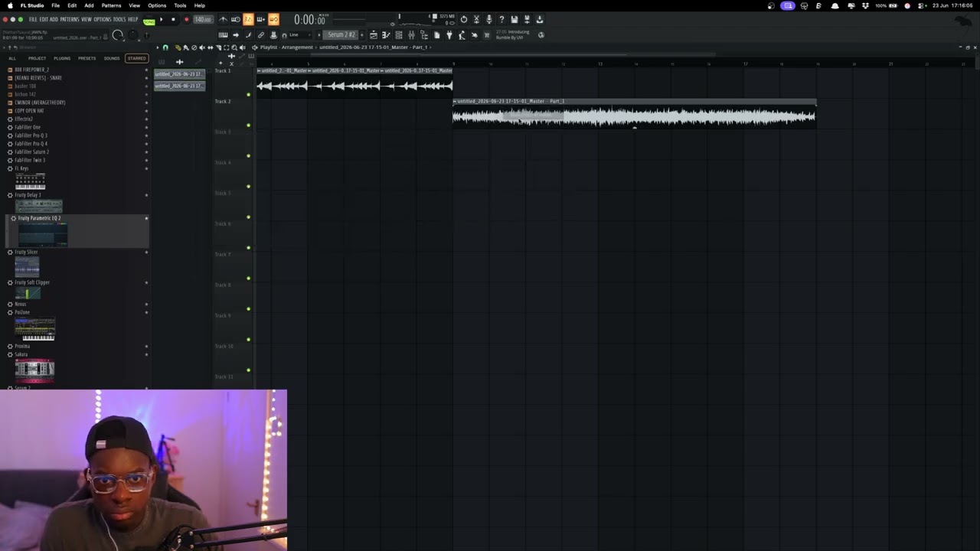980x551 pixels.
Task: Unstar COPY OPEN HAT entry
Action: pyautogui.click(x=146, y=111)
